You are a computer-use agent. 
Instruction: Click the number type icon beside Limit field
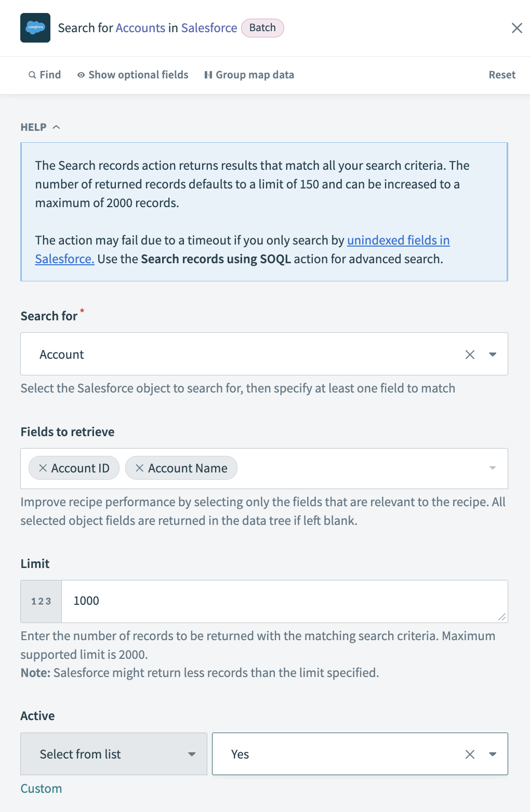41,601
